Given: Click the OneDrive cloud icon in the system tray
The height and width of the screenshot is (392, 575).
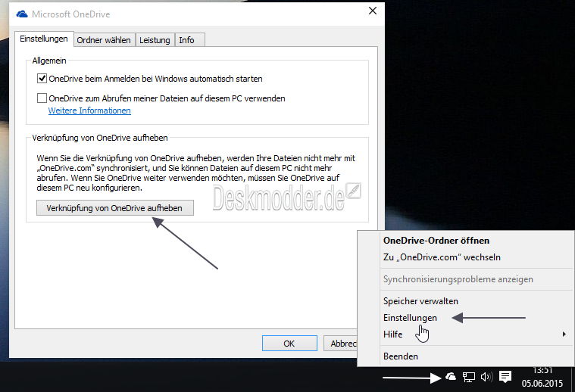Looking at the screenshot, I should 451,376.
